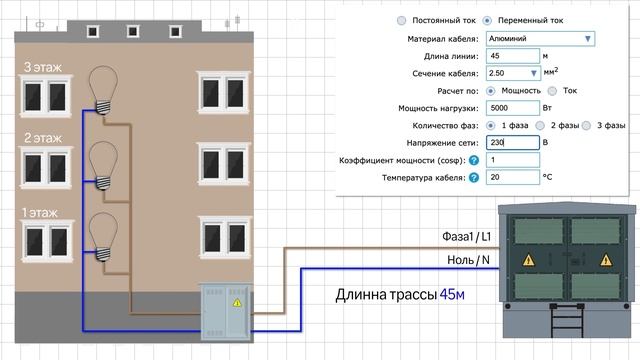Click the transformer substation ladder
The width and height of the screenshot is (640, 360).
(567, 320)
